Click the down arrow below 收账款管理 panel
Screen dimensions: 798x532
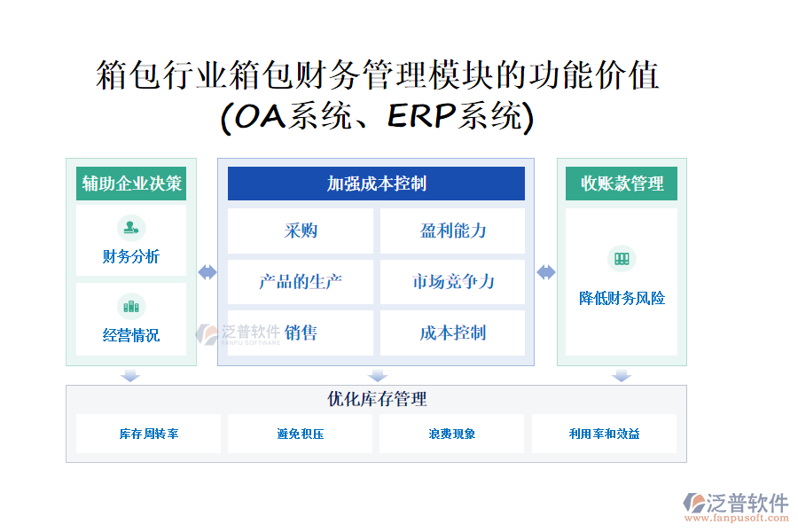622,376
